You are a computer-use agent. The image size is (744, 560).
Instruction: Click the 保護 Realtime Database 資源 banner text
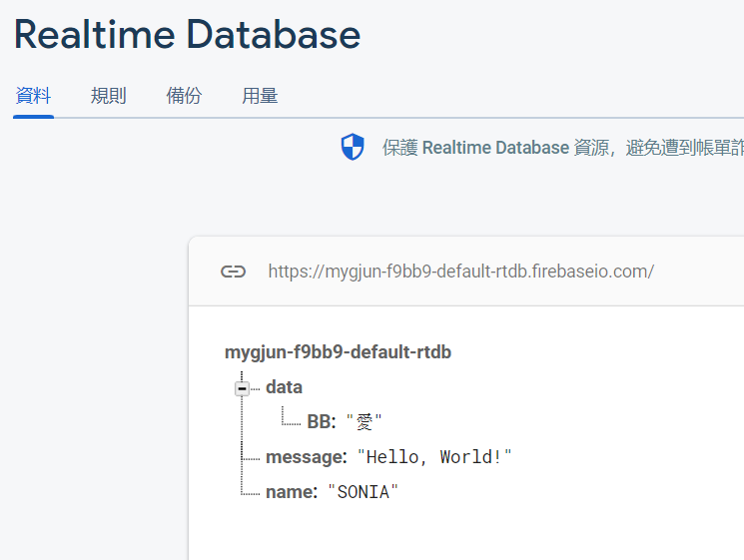563,148
